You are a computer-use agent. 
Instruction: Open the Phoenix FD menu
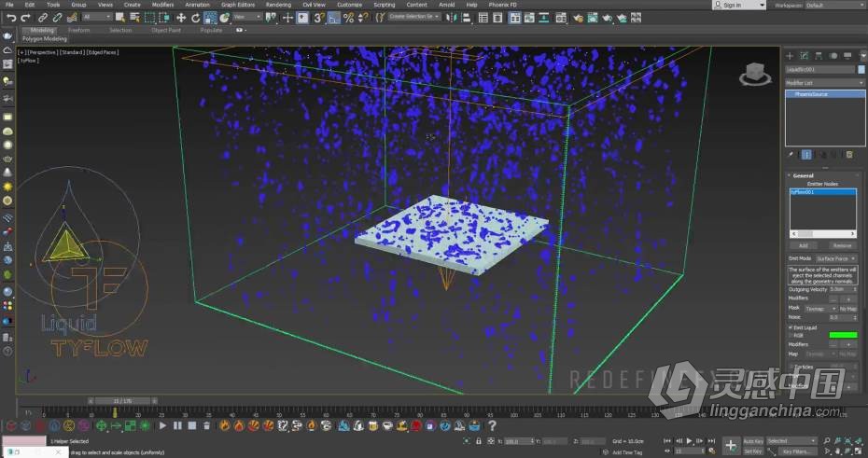[503, 5]
